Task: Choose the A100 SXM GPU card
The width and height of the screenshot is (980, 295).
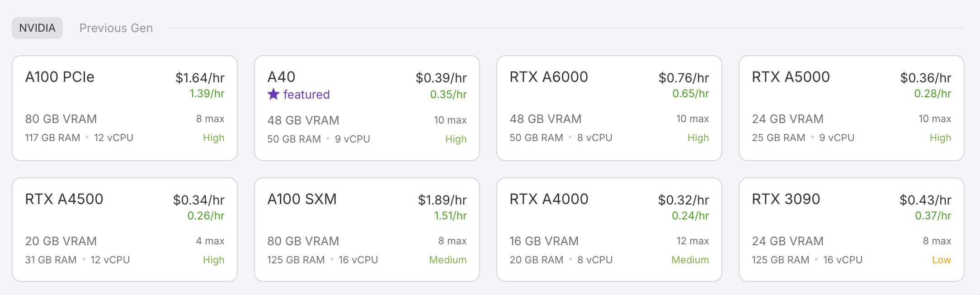Action: pos(367,229)
